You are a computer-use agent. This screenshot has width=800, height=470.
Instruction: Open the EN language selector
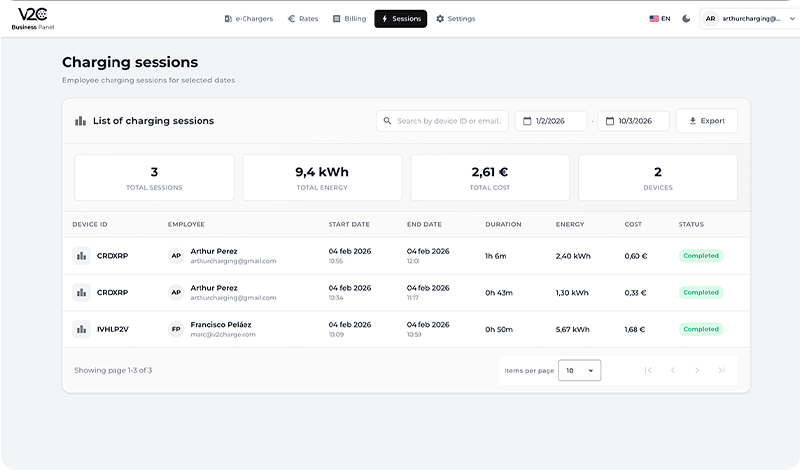pyautogui.click(x=659, y=19)
